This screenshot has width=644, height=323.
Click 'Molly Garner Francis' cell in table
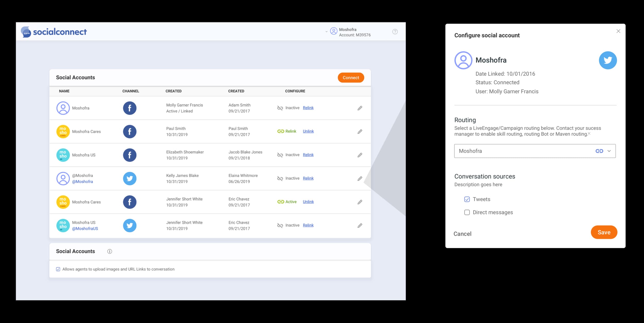coord(184,105)
